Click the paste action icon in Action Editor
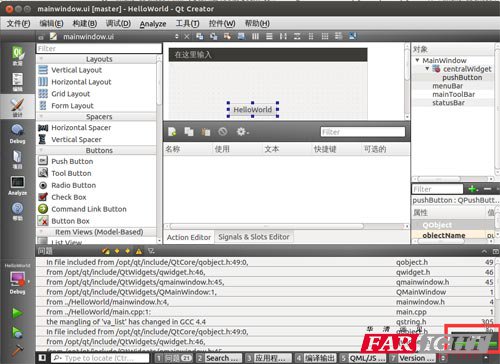This screenshot has width=500, height=364. click(x=206, y=132)
